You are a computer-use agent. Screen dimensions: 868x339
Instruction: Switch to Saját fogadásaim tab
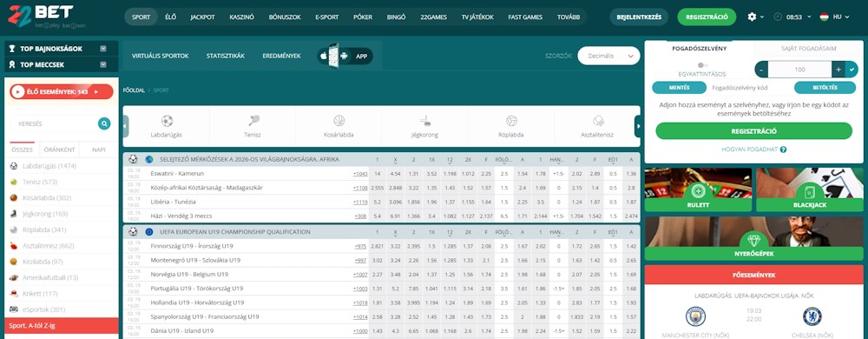(809, 49)
